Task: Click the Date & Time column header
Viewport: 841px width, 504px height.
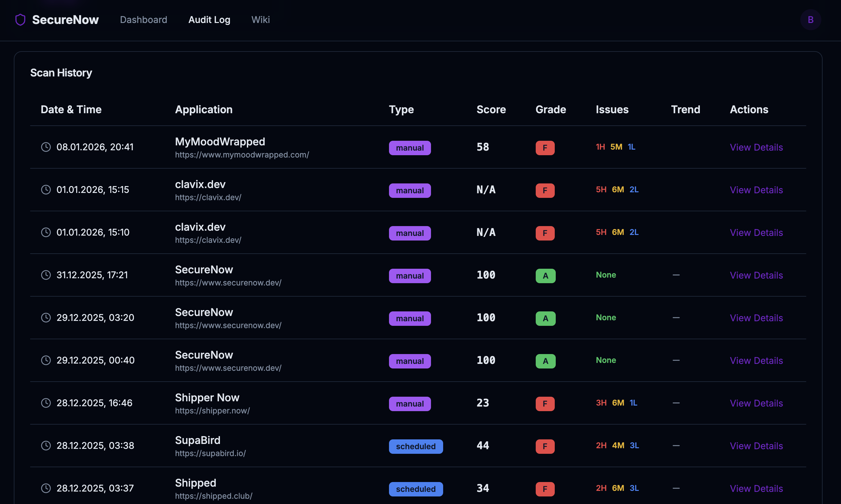Action: tap(71, 109)
